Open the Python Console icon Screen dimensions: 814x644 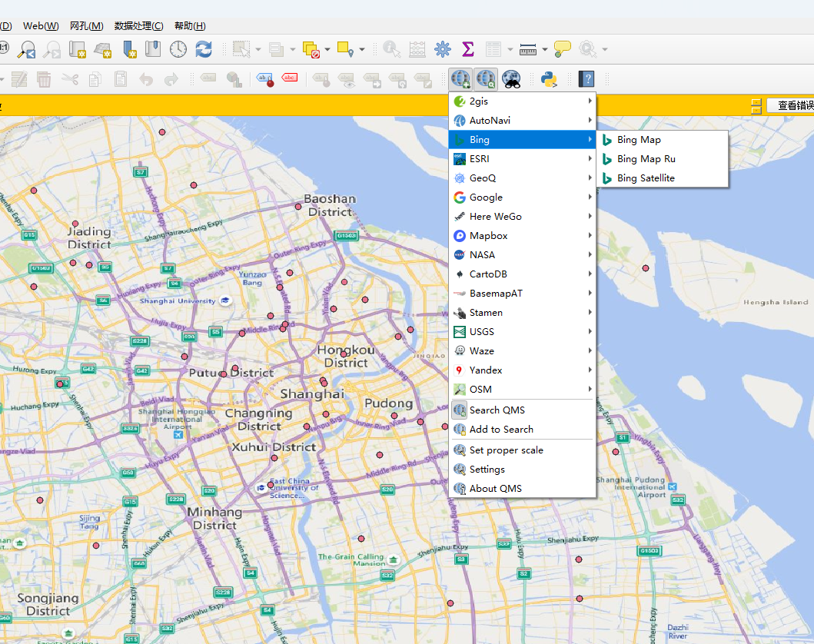tap(549, 78)
